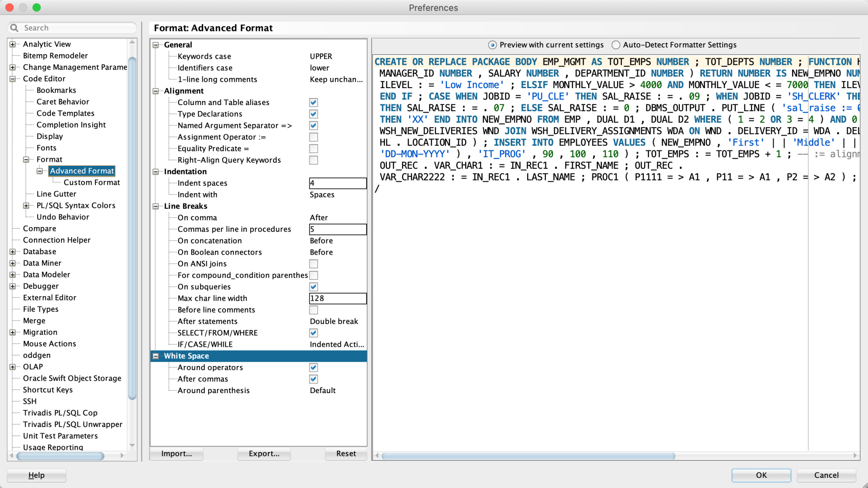Disable Type Declarations alignment
Viewport: 868px width, 488px height.
coord(313,114)
